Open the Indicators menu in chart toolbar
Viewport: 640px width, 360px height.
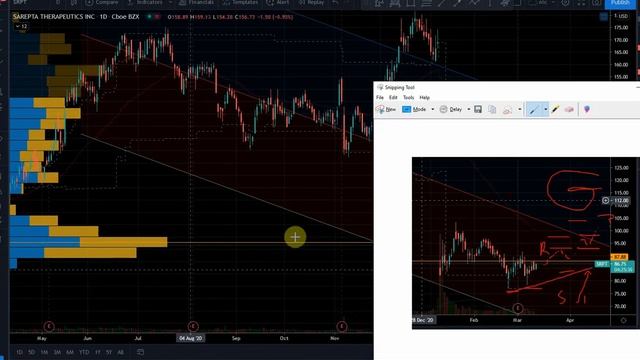(145, 2)
